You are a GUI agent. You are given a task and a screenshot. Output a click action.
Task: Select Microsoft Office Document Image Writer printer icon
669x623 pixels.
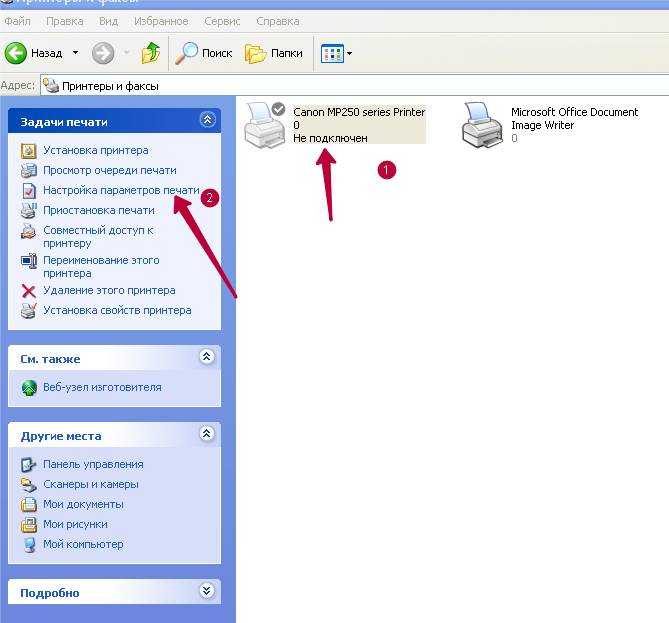[x=482, y=125]
